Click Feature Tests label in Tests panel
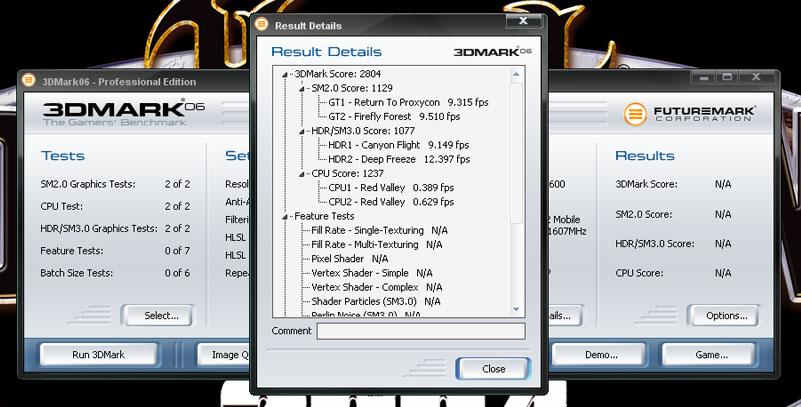Screen dimensions: 801x407 point(72,251)
